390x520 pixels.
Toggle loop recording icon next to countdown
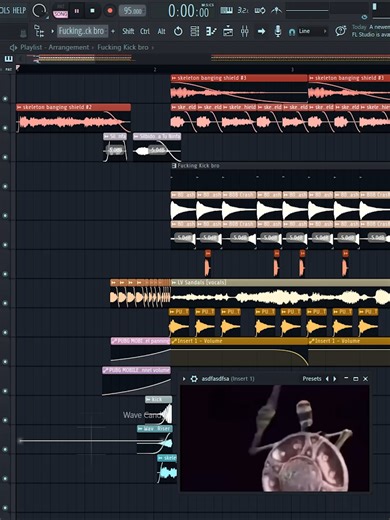point(260,11)
